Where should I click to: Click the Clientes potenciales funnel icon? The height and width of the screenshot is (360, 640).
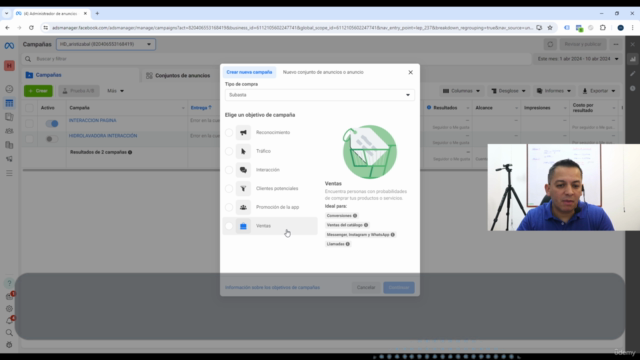pos(243,189)
